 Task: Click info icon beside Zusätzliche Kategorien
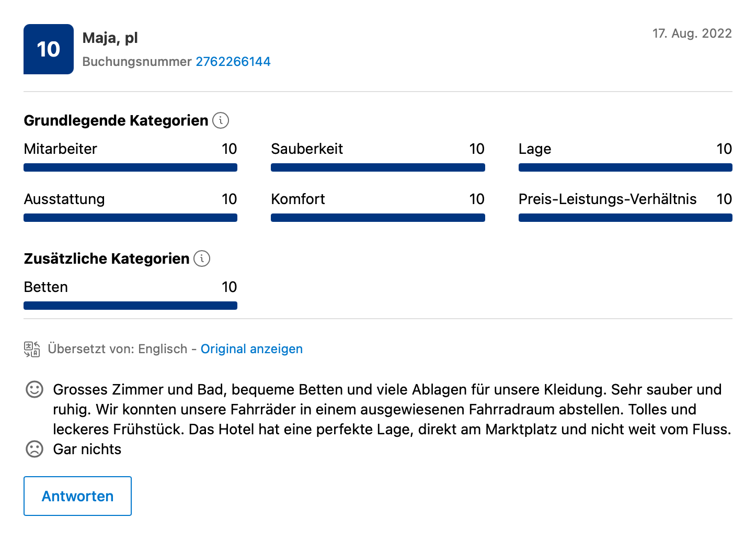point(202,258)
